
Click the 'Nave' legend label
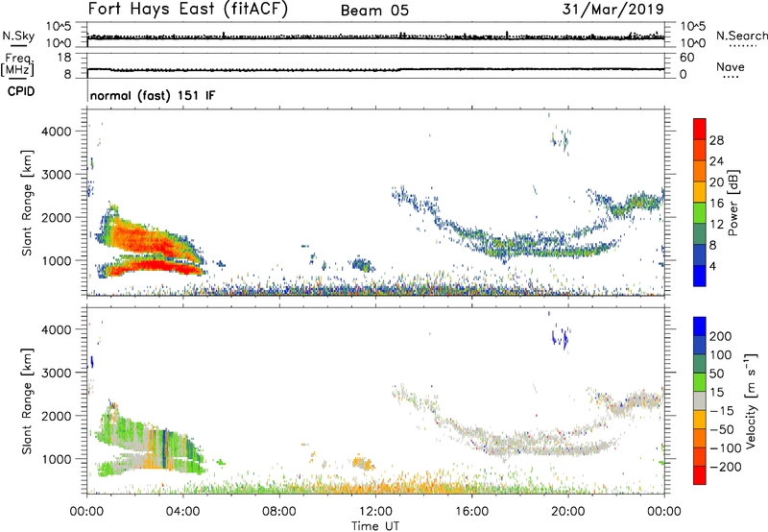[731, 67]
